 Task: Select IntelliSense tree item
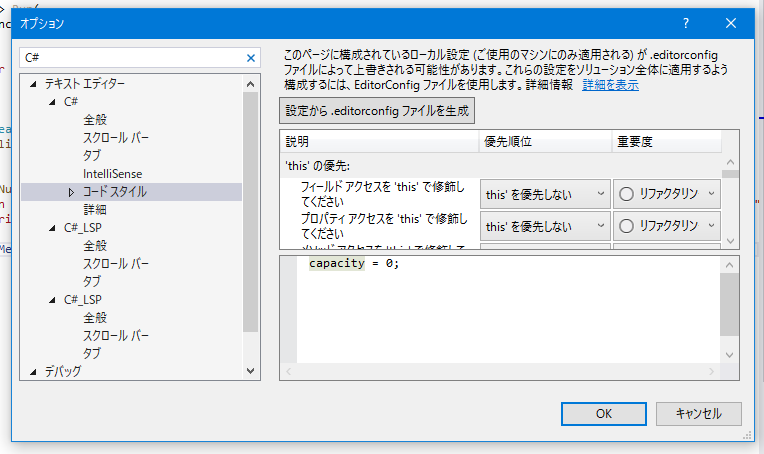[x=113, y=174]
